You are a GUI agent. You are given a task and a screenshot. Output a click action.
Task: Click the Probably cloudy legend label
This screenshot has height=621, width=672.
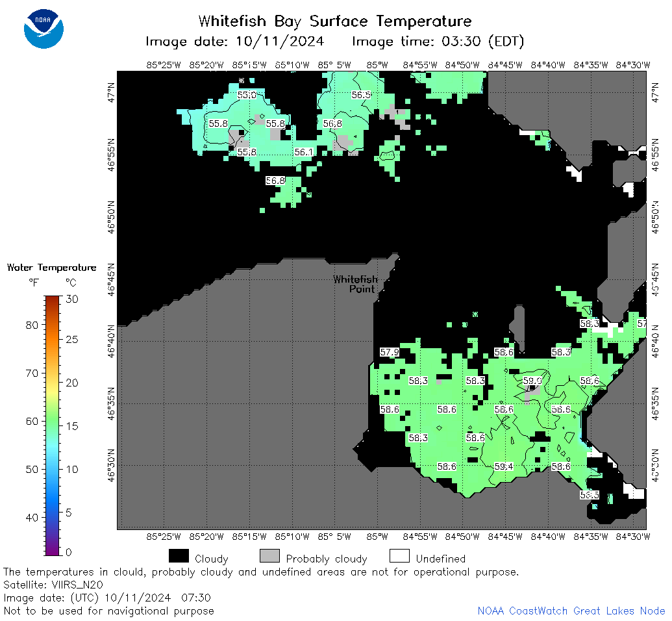pyautogui.click(x=327, y=559)
